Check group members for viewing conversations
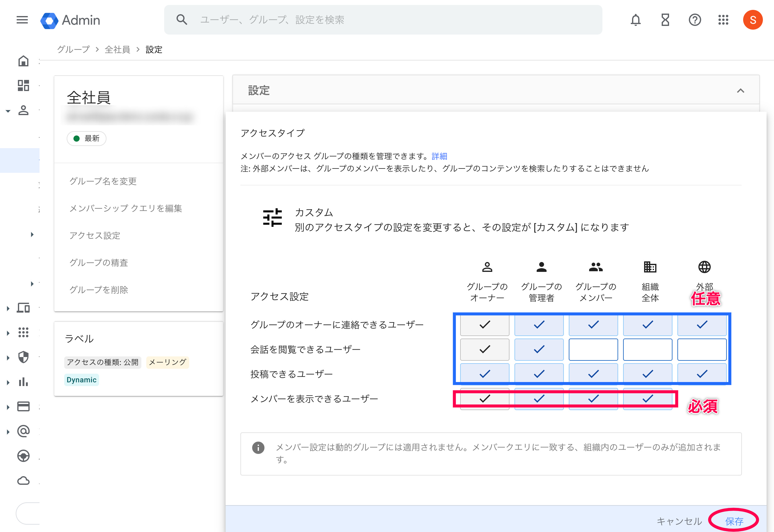 pyautogui.click(x=593, y=349)
